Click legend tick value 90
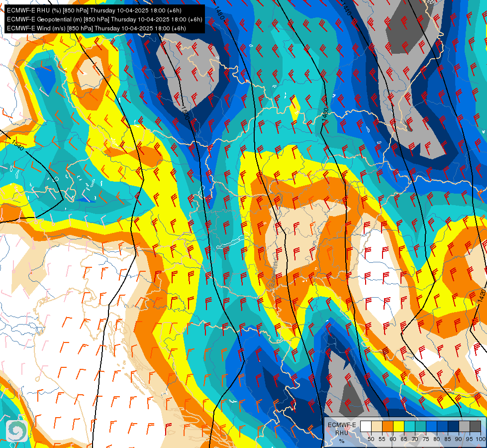The height and width of the screenshot is (448, 487). point(459,439)
